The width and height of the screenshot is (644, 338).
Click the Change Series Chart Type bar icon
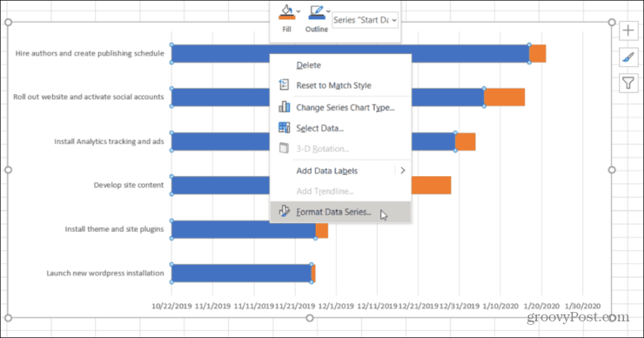[x=284, y=107]
